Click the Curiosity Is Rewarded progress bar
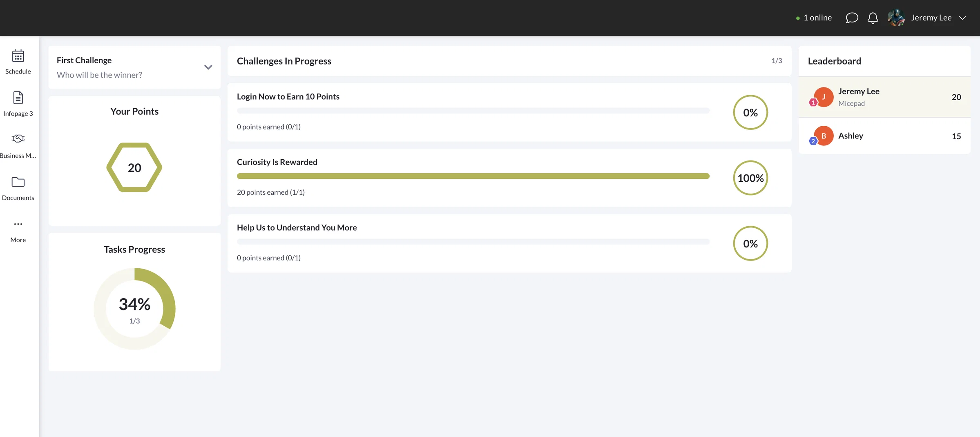980x437 pixels. point(473,176)
